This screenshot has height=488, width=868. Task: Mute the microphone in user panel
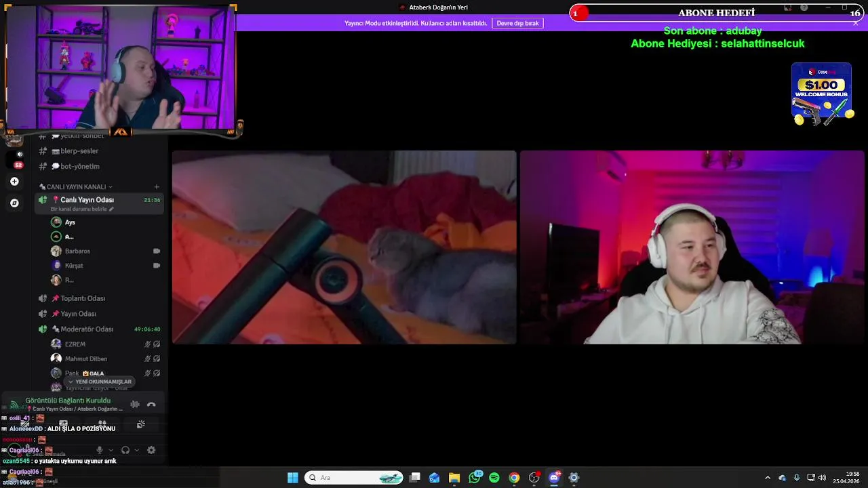(100, 450)
